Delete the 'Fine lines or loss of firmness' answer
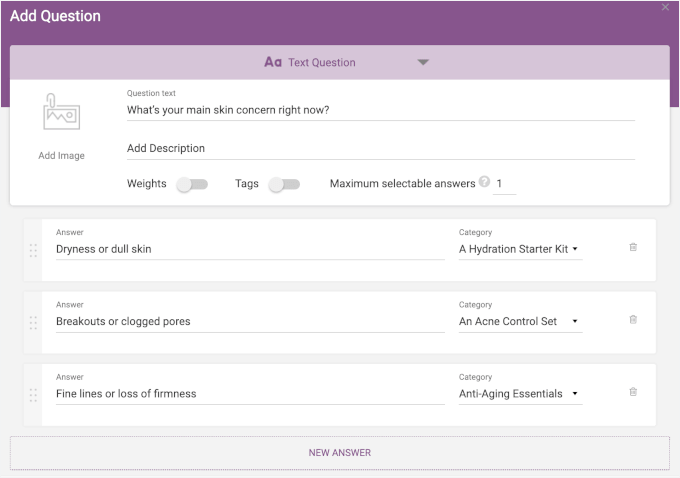Screen dimensions: 680x478 click(x=633, y=392)
